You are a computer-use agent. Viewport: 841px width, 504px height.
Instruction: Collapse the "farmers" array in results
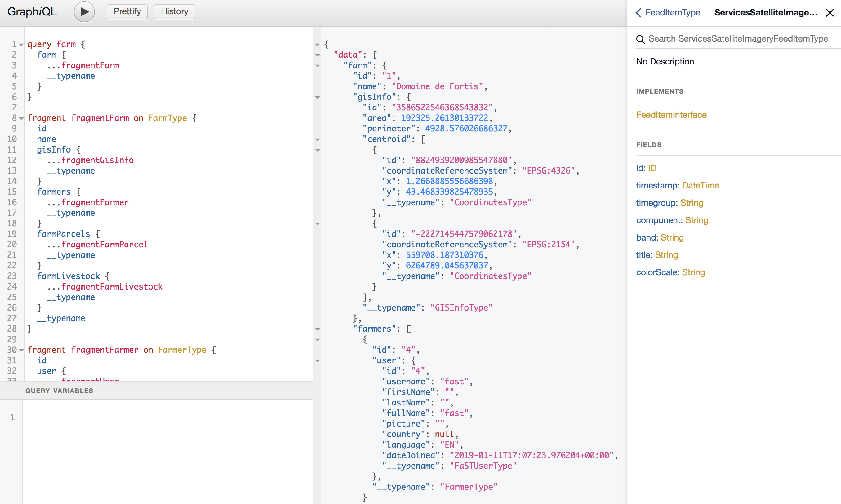(x=318, y=329)
